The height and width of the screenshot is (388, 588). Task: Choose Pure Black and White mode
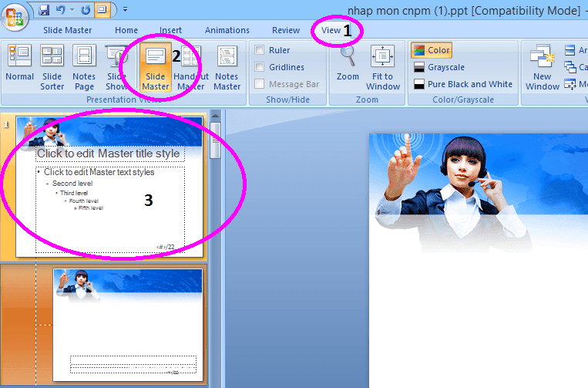tap(463, 84)
